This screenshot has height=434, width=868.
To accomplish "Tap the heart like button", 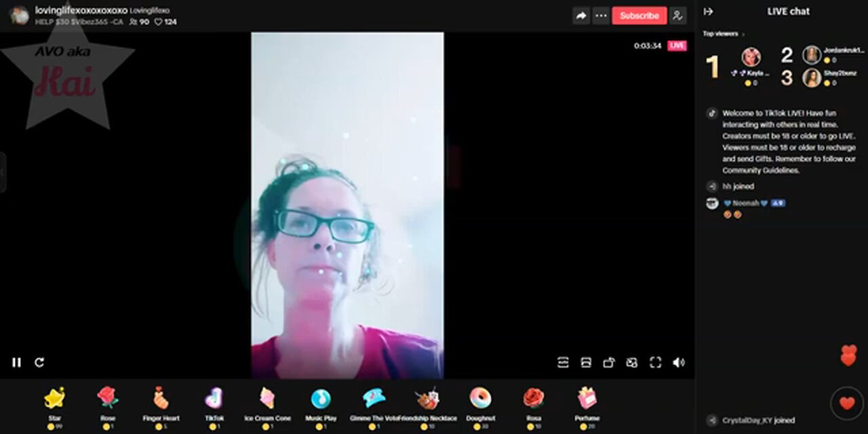I will (x=847, y=403).
